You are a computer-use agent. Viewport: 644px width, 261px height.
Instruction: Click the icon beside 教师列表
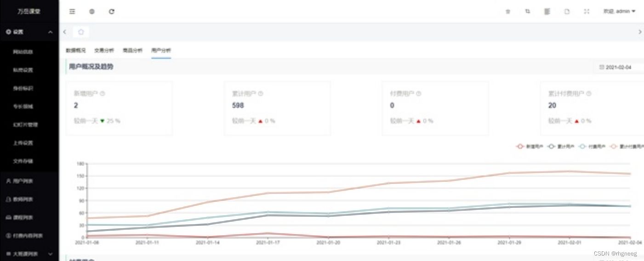pyautogui.click(x=8, y=199)
